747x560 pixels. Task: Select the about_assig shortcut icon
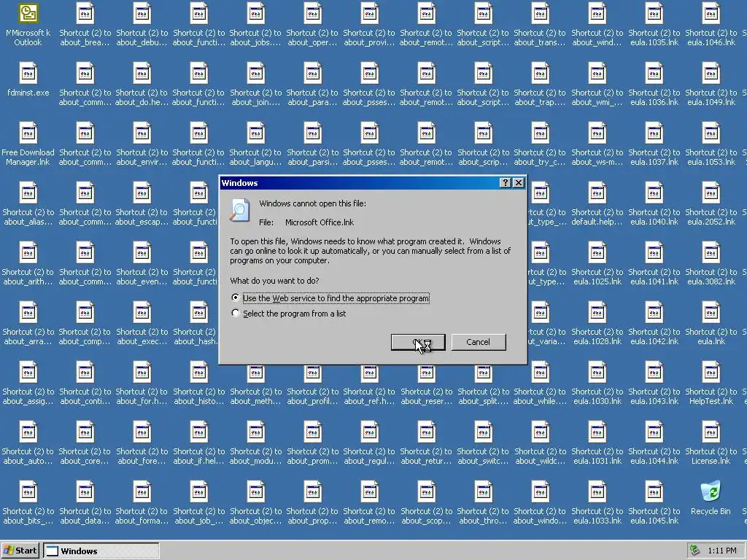pos(28,373)
